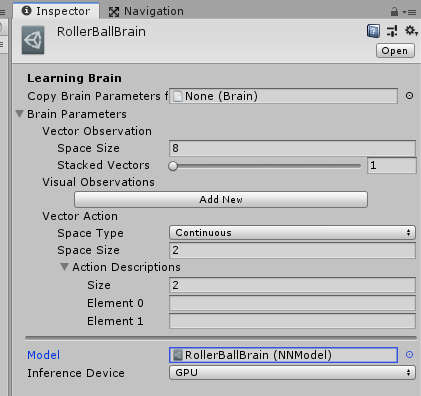
Task: Open the Navigation tab
Action: 146,11
